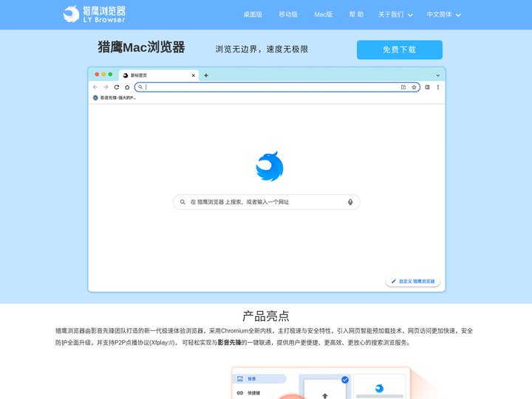Open the 帮助 menu item
Viewport: 532px width, 399px height.
point(356,14)
